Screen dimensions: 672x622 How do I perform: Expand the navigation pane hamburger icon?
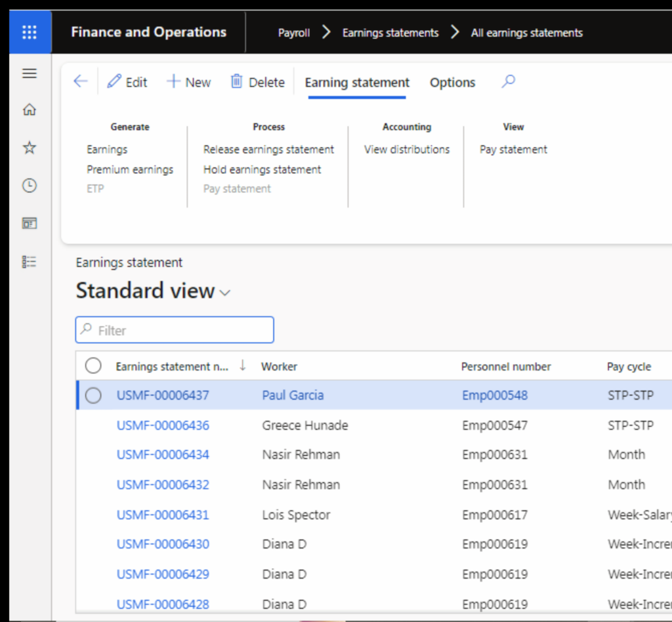[29, 73]
